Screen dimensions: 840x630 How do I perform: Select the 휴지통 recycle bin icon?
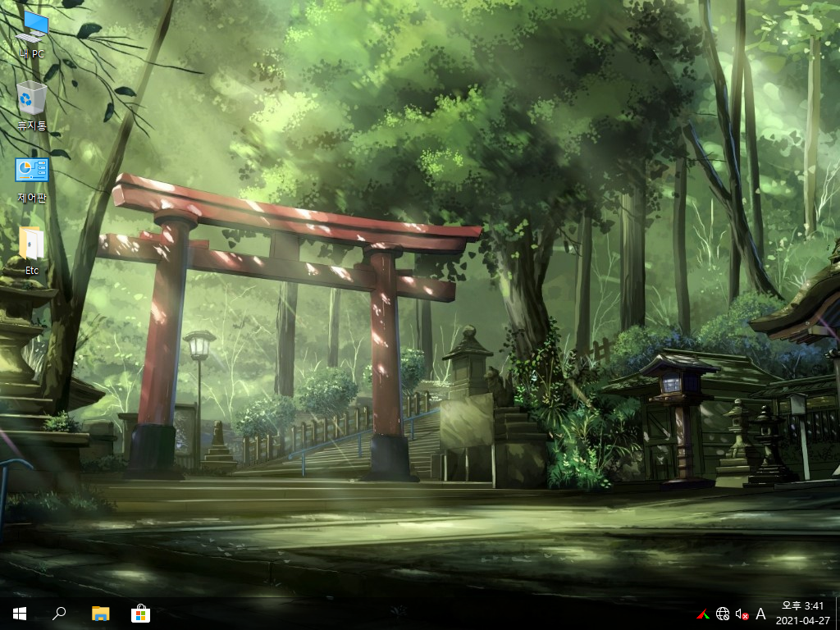point(32,106)
